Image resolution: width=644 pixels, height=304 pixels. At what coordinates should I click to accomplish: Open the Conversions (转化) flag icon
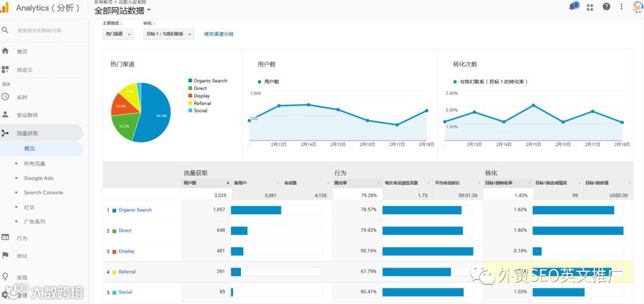point(5,255)
